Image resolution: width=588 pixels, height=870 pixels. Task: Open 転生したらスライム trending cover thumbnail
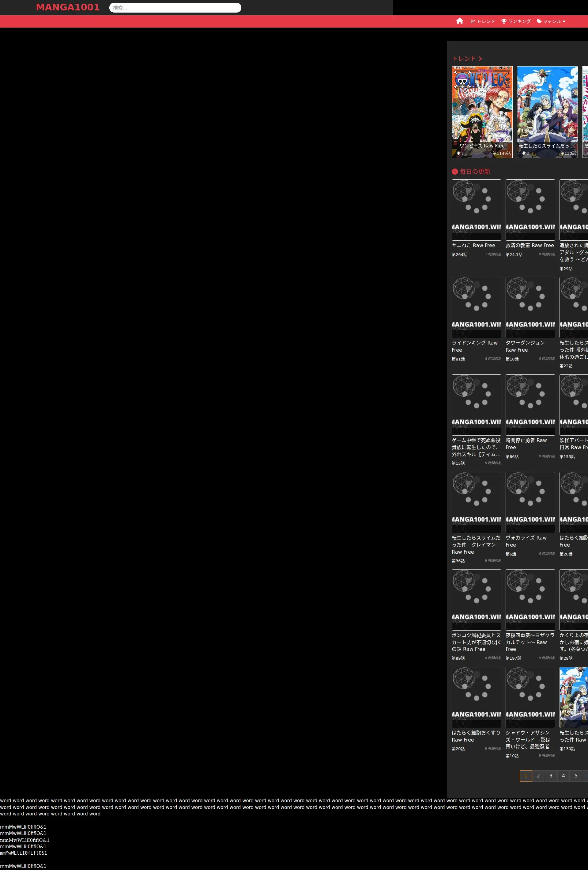[x=547, y=109]
